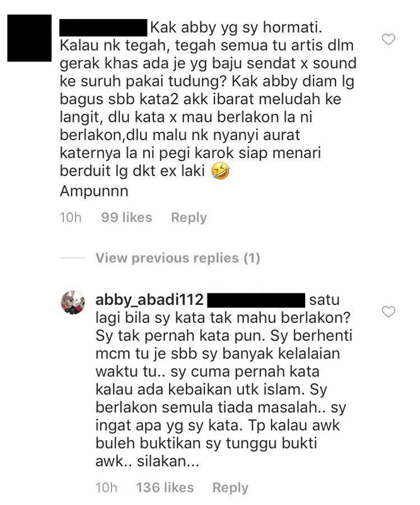Select the word 'Ampunnn' in the first comment
Image resolution: width=420 pixels, height=505 pixels.
tap(94, 191)
